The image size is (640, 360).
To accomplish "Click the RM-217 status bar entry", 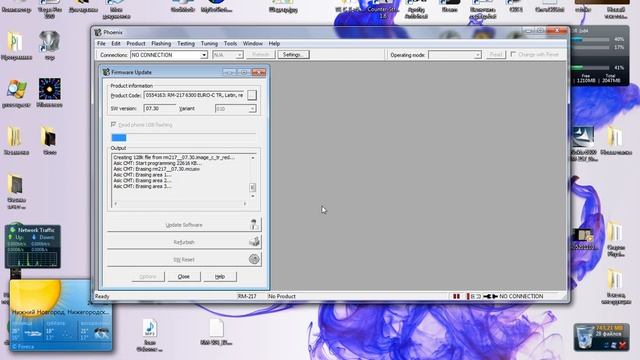I will 247,296.
